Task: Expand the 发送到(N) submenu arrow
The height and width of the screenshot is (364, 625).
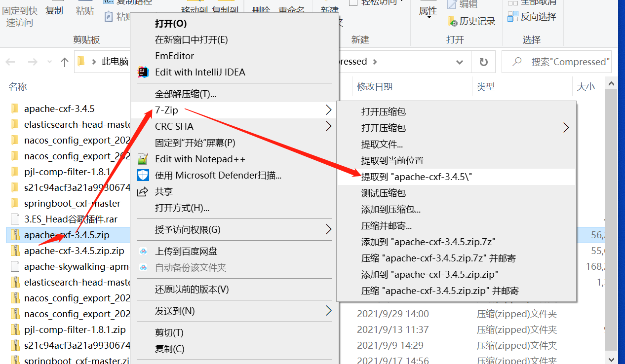Action: (x=329, y=311)
